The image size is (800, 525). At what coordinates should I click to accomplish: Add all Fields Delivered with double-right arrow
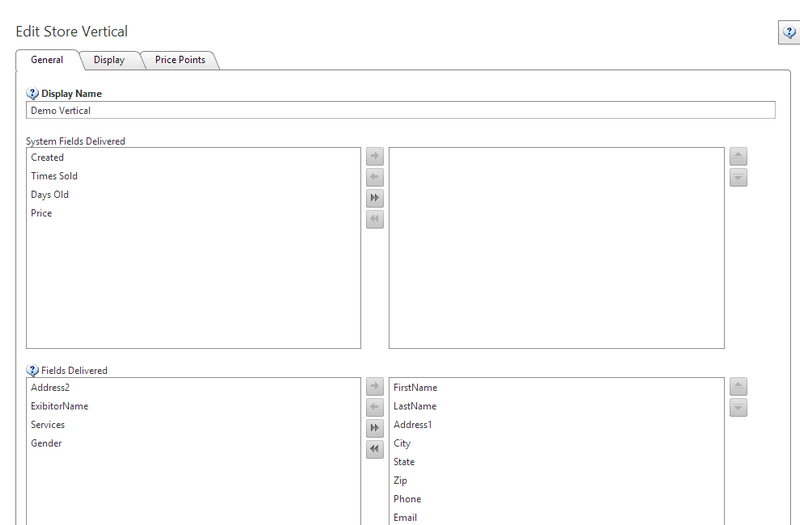click(x=375, y=428)
